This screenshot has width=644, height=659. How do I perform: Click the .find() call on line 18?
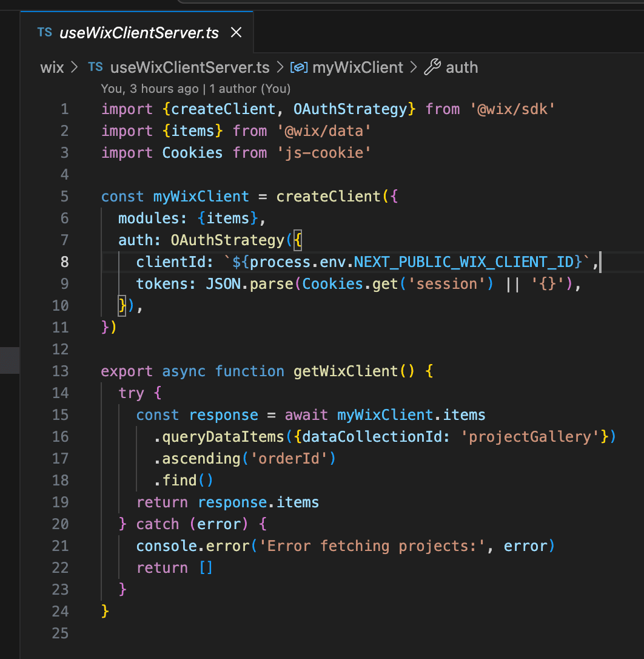(x=183, y=481)
